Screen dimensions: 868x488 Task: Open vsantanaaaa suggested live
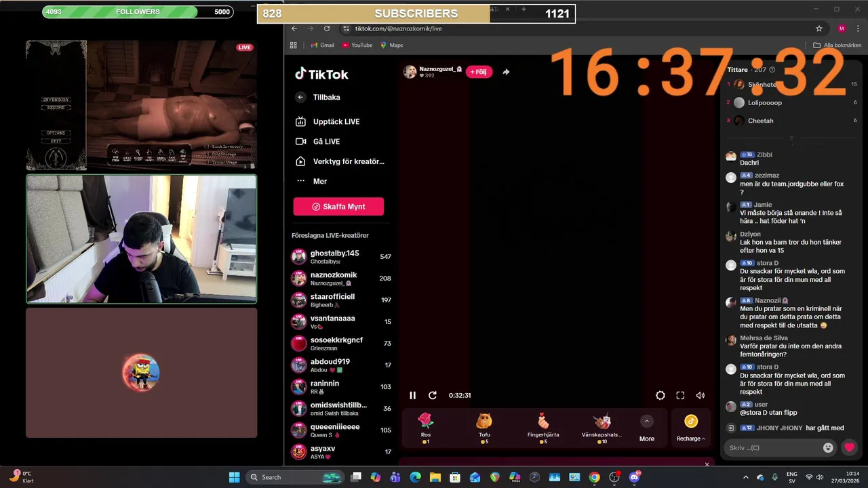point(341,322)
